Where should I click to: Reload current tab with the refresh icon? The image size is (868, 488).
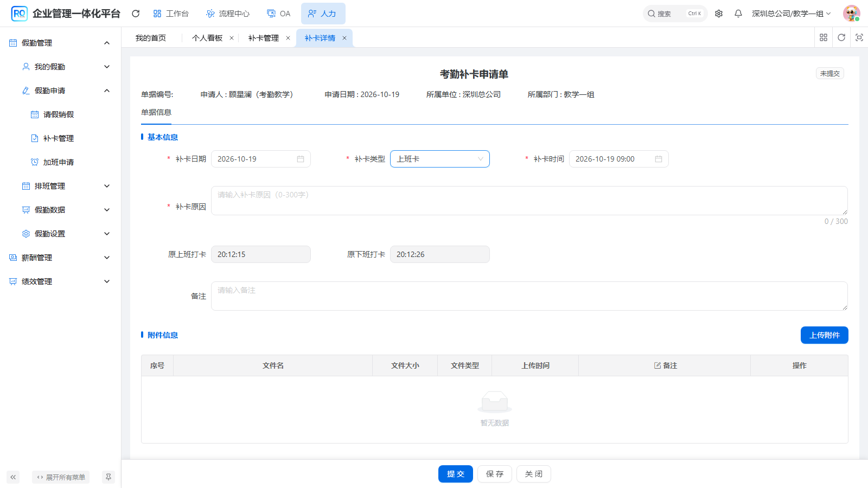(x=841, y=37)
